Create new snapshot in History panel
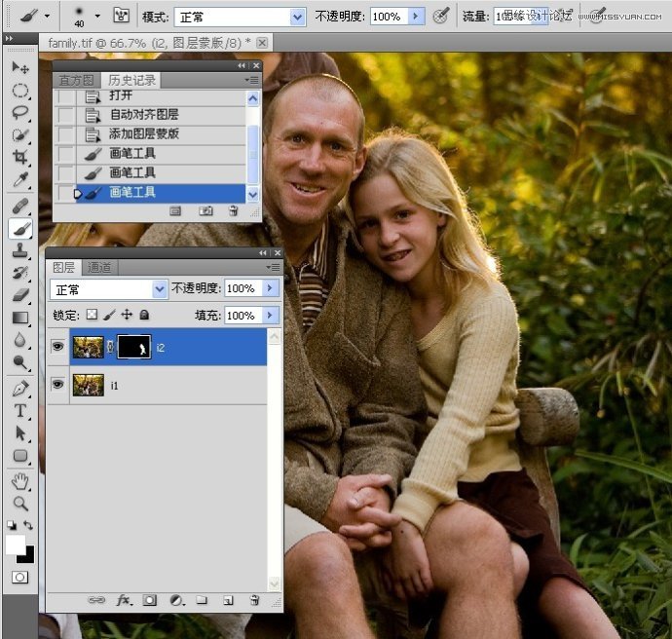The image size is (672, 639). tap(205, 210)
